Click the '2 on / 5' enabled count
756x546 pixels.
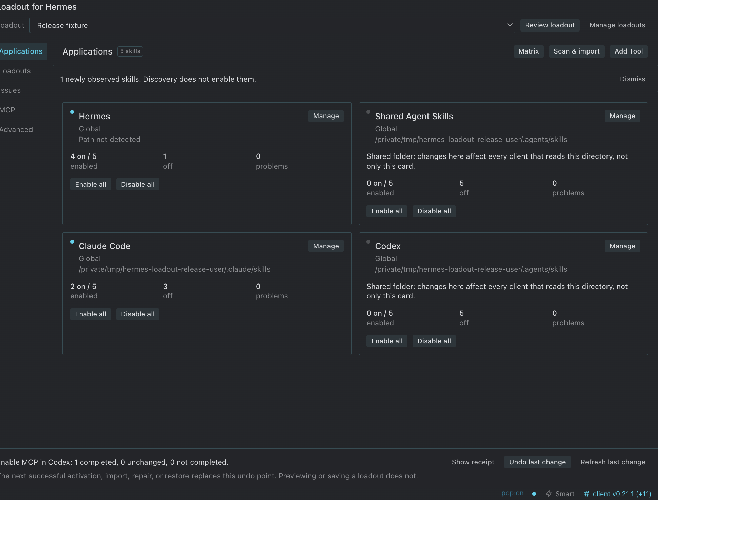tap(83, 287)
